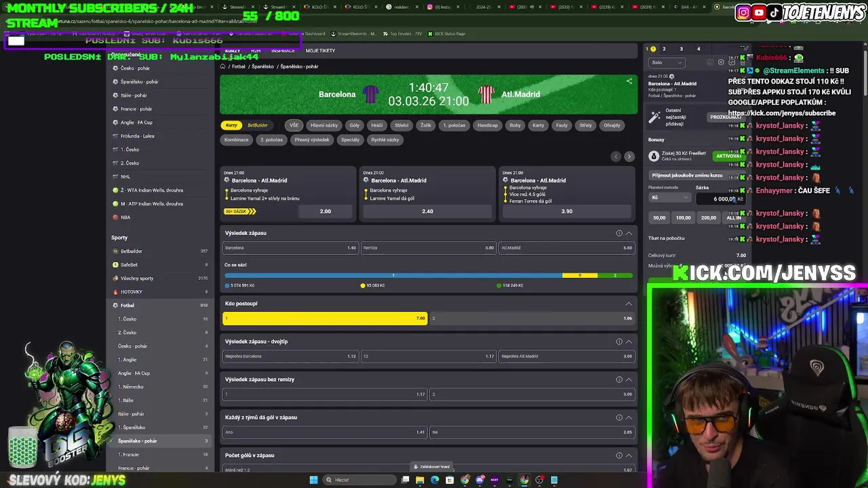The height and width of the screenshot is (488, 868).
Task: Click the FreeBet money bag icon
Action: point(654,156)
